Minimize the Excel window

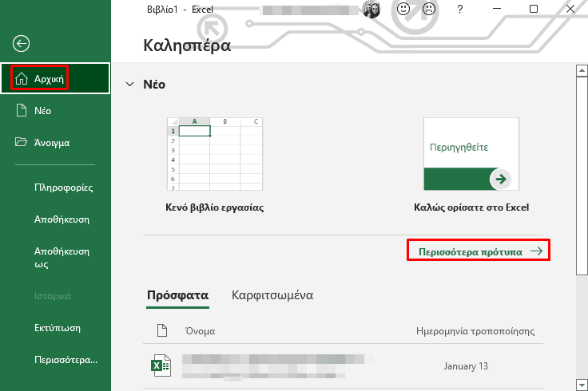[497, 9]
